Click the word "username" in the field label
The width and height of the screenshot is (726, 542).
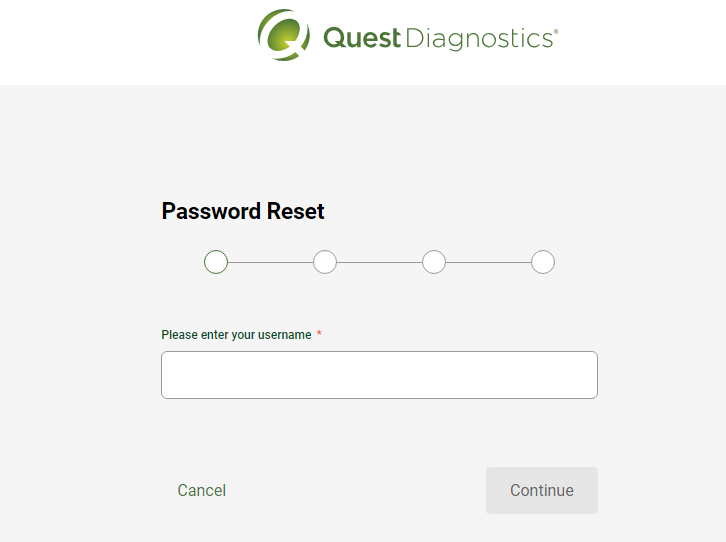click(284, 335)
